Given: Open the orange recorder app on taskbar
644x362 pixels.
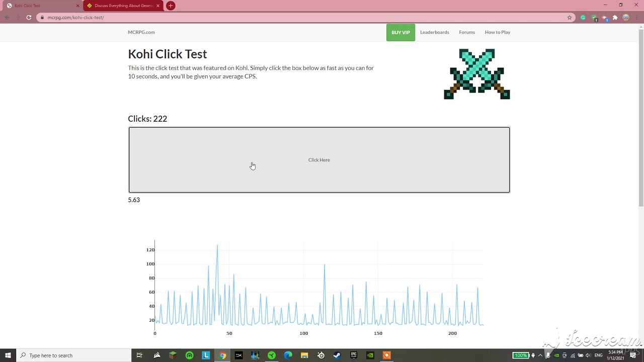Looking at the screenshot, I should (x=386, y=355).
